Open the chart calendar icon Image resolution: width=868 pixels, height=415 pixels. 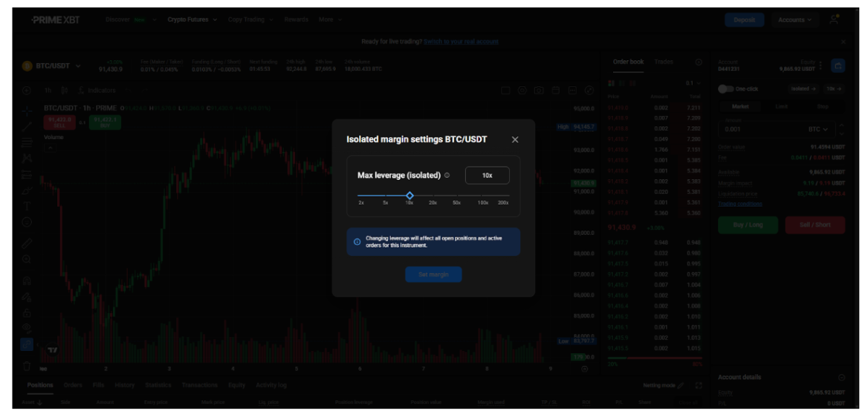(x=556, y=90)
